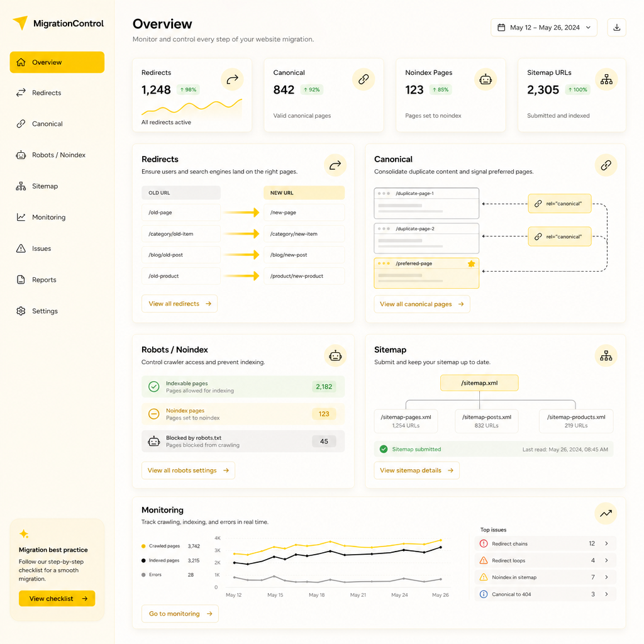This screenshot has width=644, height=644.
Task: Click Go to monitoring button
Action: click(x=180, y=614)
